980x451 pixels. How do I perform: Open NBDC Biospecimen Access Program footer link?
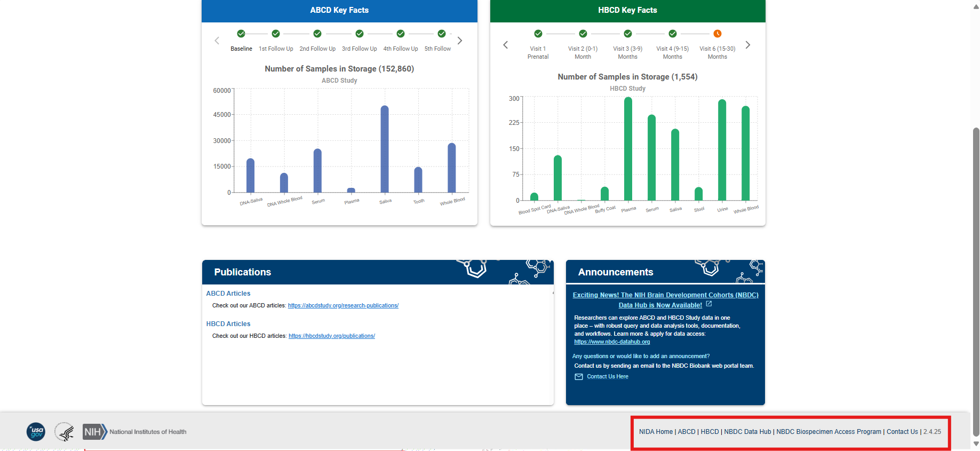coord(828,432)
